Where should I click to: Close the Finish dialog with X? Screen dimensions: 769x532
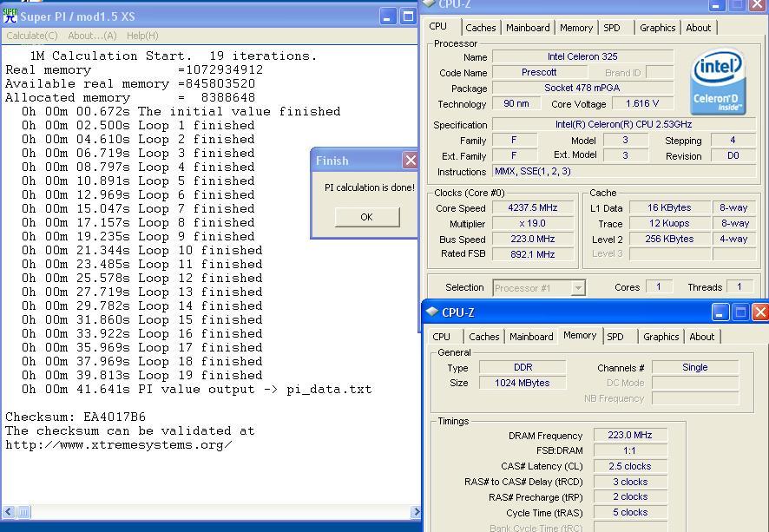tap(410, 161)
